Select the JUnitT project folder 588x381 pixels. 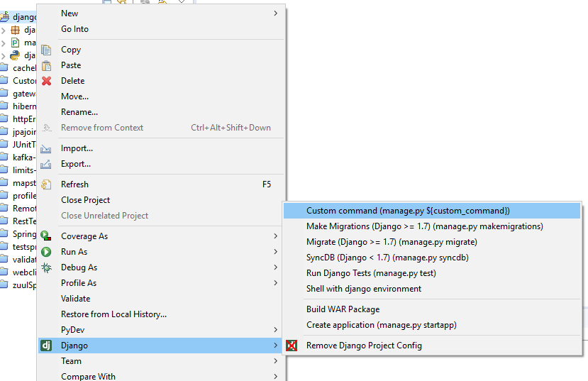click(x=18, y=145)
